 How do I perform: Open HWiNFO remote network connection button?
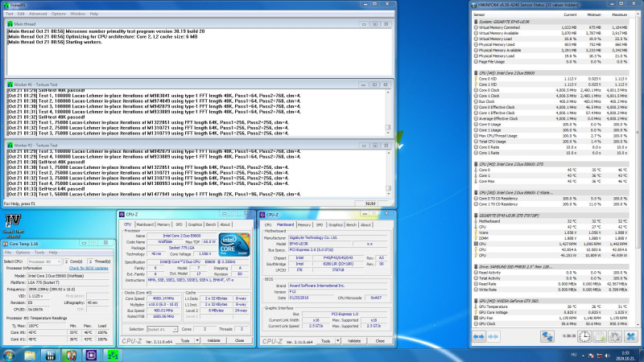tap(547, 336)
